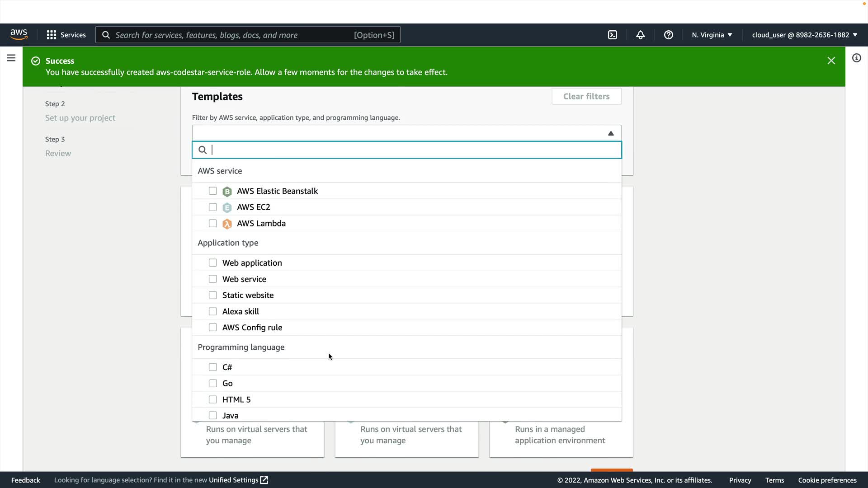Click the filter search text field
The width and height of the screenshot is (868, 488).
(x=407, y=150)
